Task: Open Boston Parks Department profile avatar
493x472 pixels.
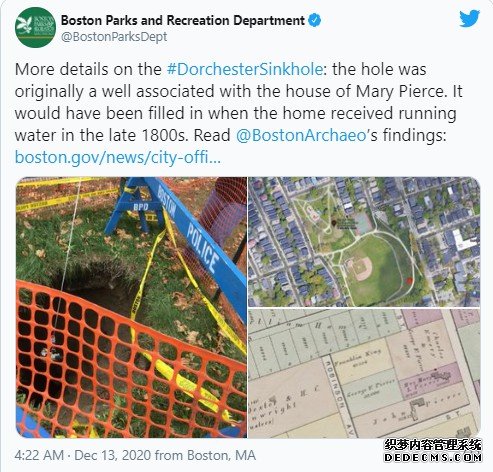Action: click(35, 27)
